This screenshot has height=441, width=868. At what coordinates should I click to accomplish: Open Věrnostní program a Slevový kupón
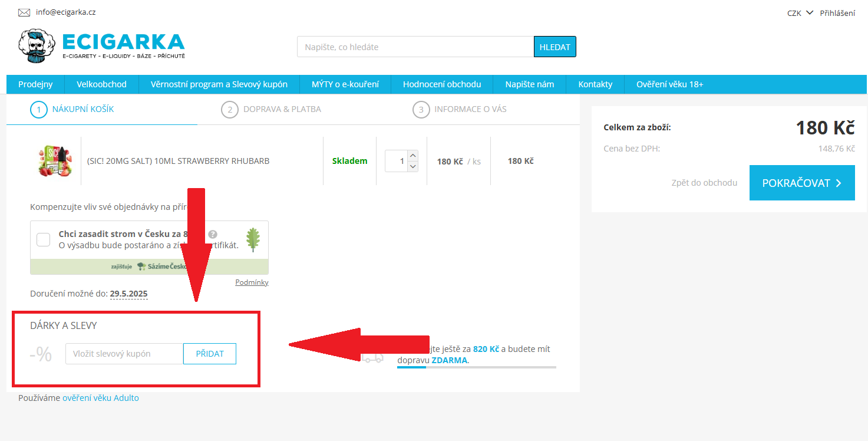point(219,84)
